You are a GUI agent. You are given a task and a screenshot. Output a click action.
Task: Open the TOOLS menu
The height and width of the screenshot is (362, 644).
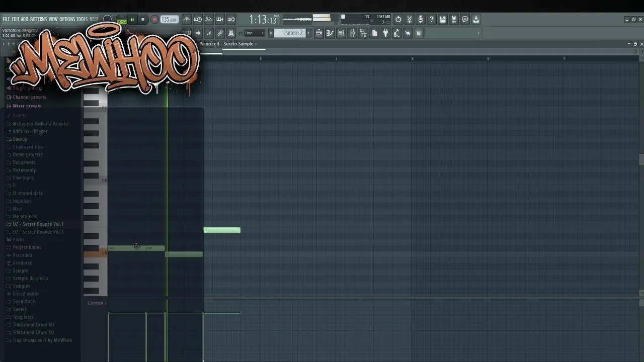pos(82,19)
